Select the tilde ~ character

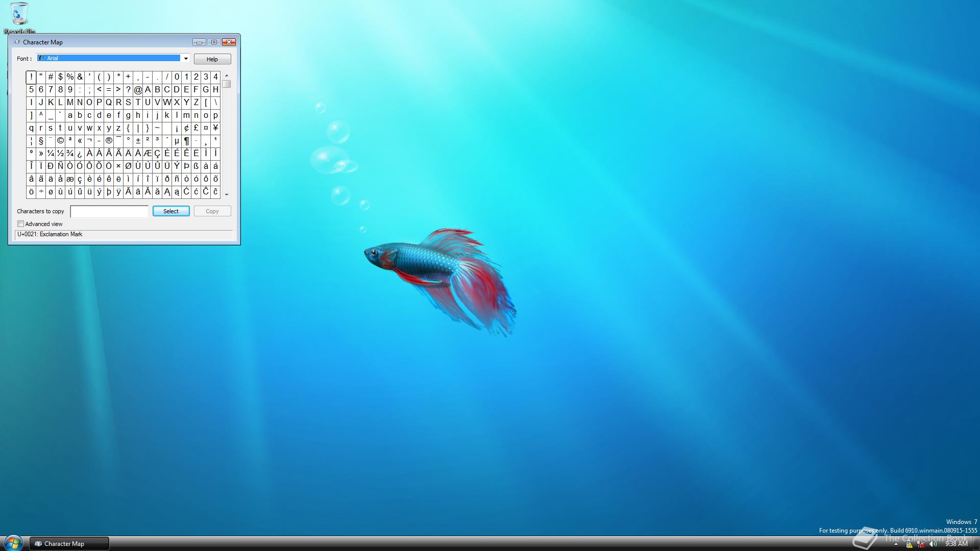pos(157,128)
